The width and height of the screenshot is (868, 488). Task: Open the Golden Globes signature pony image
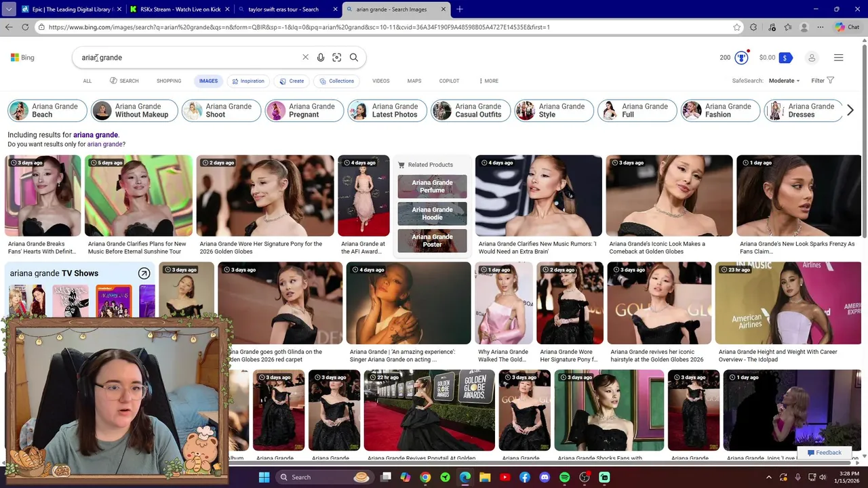click(x=265, y=196)
